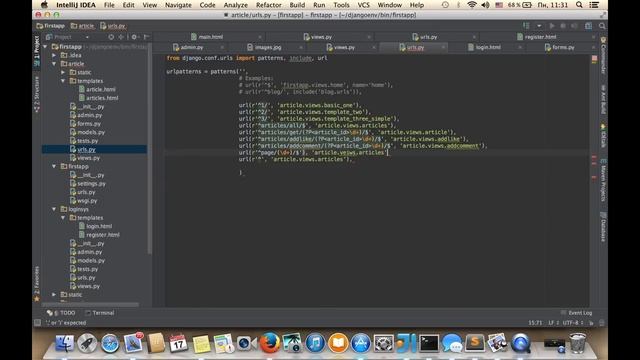Open the IntelliJ IDEA icon in the Dock

[406, 343]
